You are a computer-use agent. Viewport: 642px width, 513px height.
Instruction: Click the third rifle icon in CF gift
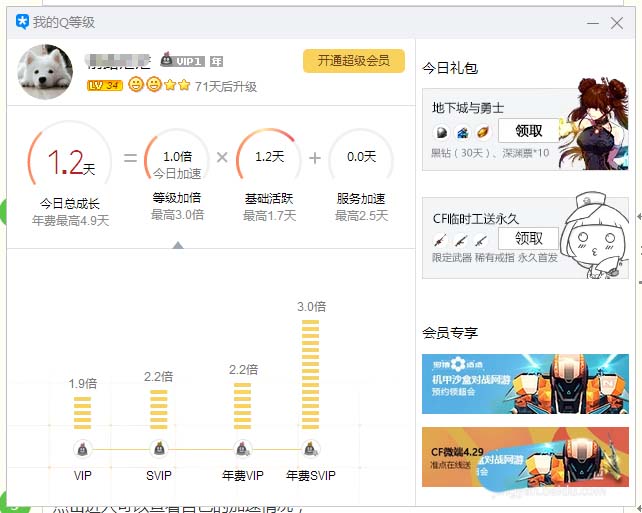[x=481, y=240]
